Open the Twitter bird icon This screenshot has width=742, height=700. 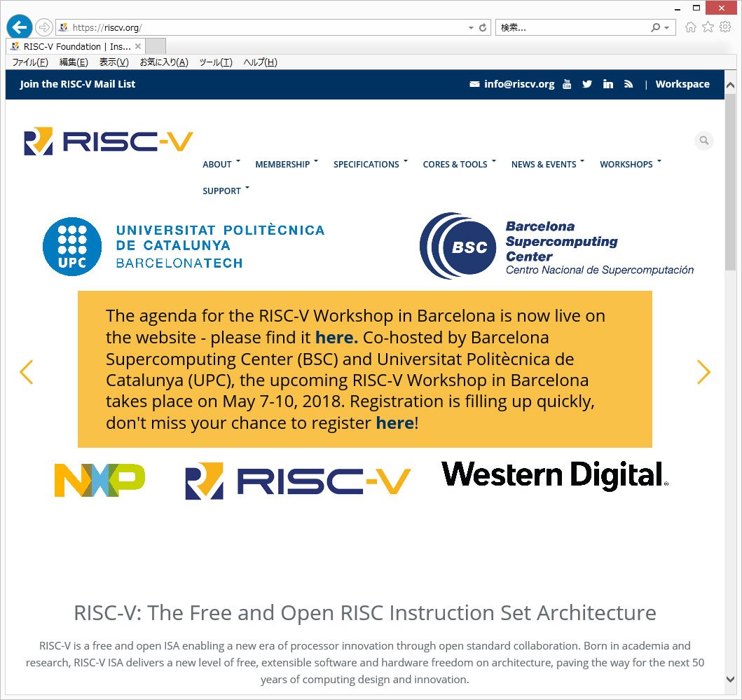[x=586, y=84]
